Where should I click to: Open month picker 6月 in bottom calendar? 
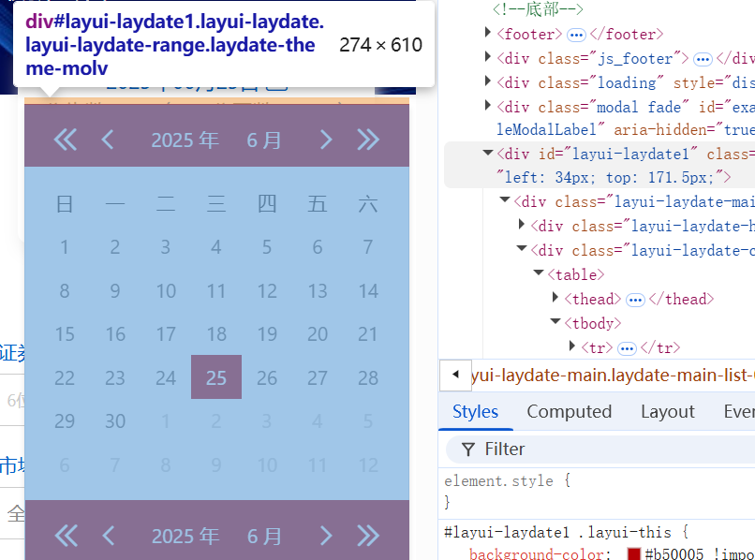click(x=264, y=536)
